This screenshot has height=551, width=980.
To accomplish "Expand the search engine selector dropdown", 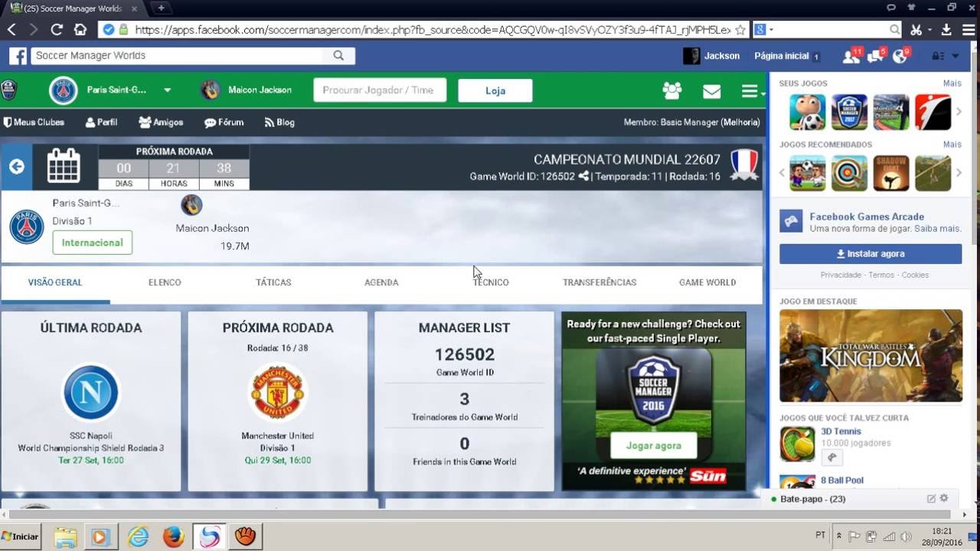I will pyautogui.click(x=764, y=30).
